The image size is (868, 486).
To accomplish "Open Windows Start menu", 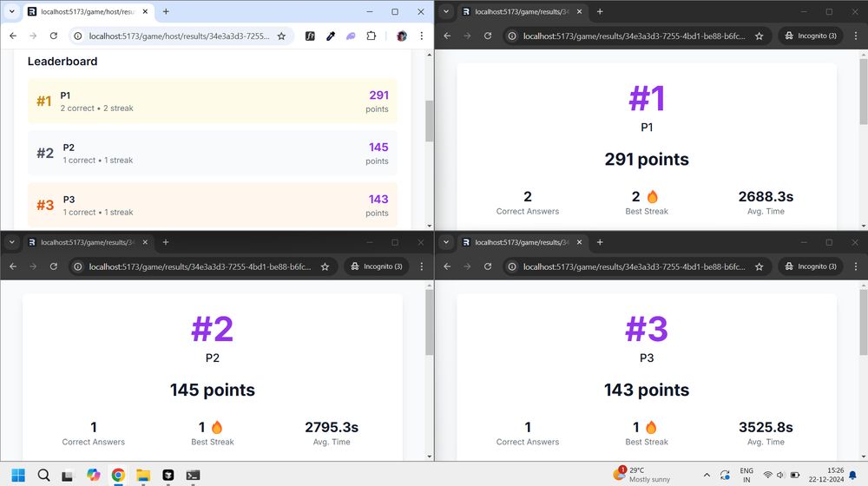I will (18, 475).
